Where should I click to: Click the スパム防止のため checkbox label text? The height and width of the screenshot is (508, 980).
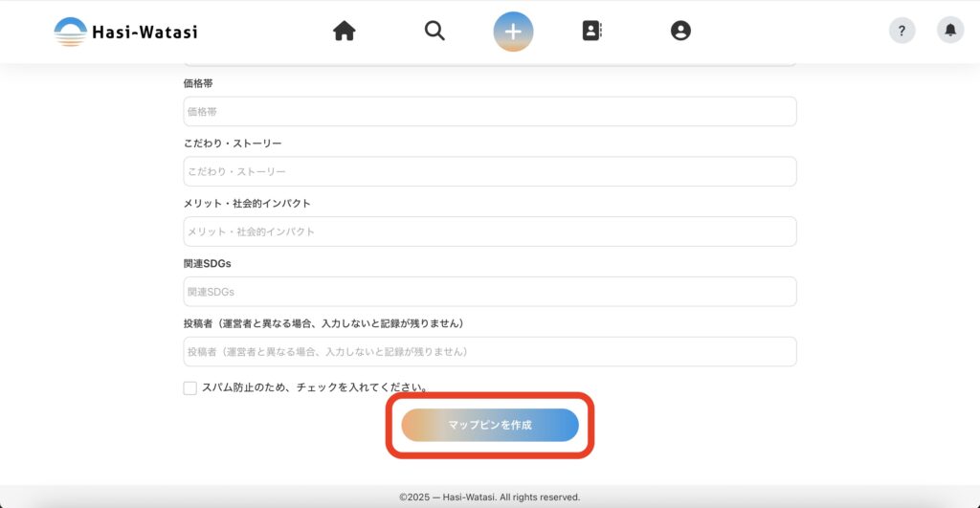tap(314, 388)
